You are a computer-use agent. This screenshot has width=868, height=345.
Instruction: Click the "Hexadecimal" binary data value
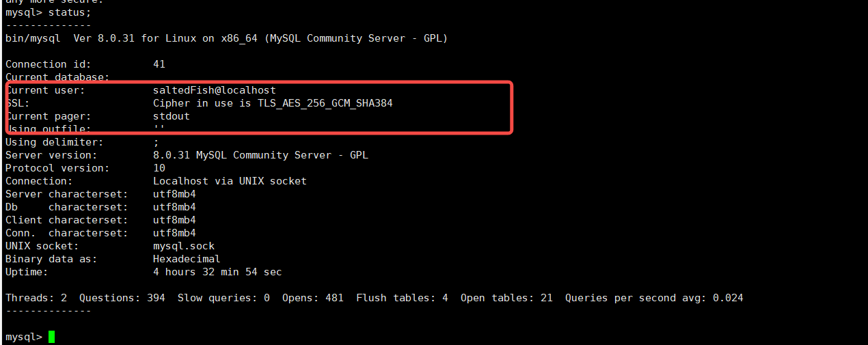187,259
